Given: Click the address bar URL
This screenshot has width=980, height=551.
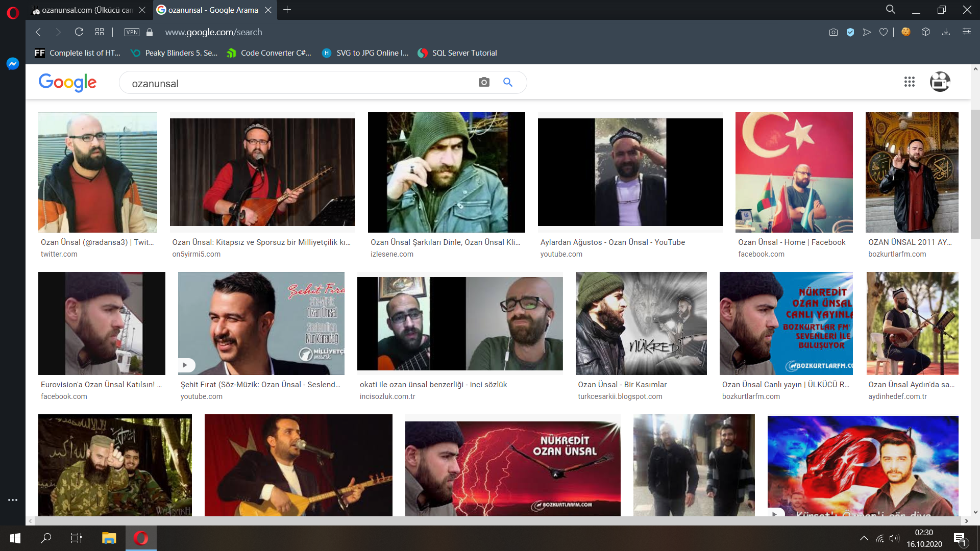Looking at the screenshot, I should point(213,32).
